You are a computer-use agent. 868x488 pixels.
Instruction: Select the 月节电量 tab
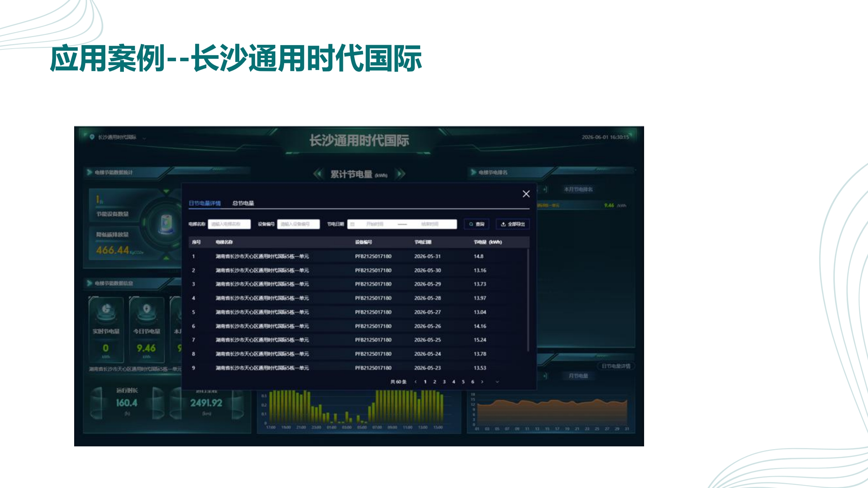(578, 376)
